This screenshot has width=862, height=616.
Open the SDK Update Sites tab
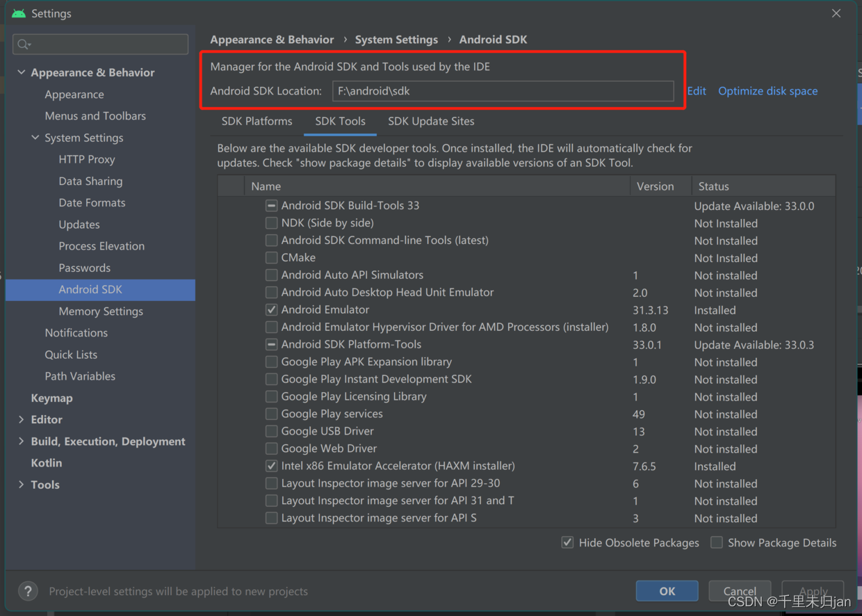point(431,121)
